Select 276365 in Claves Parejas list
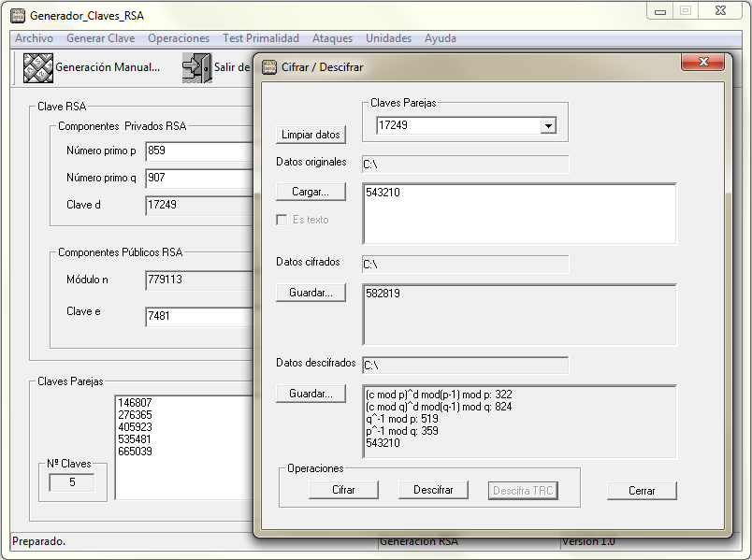Screen dimensions: 752x560 tap(135, 414)
